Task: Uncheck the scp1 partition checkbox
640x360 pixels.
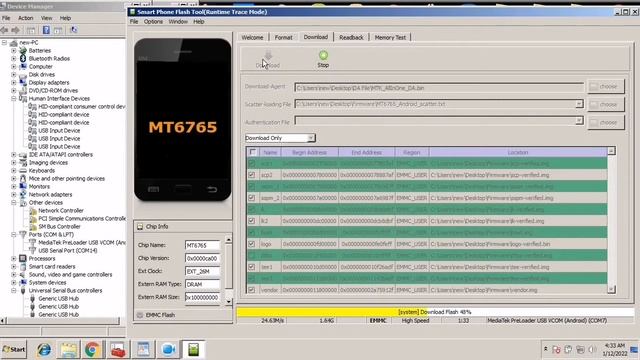Action: coord(252,163)
